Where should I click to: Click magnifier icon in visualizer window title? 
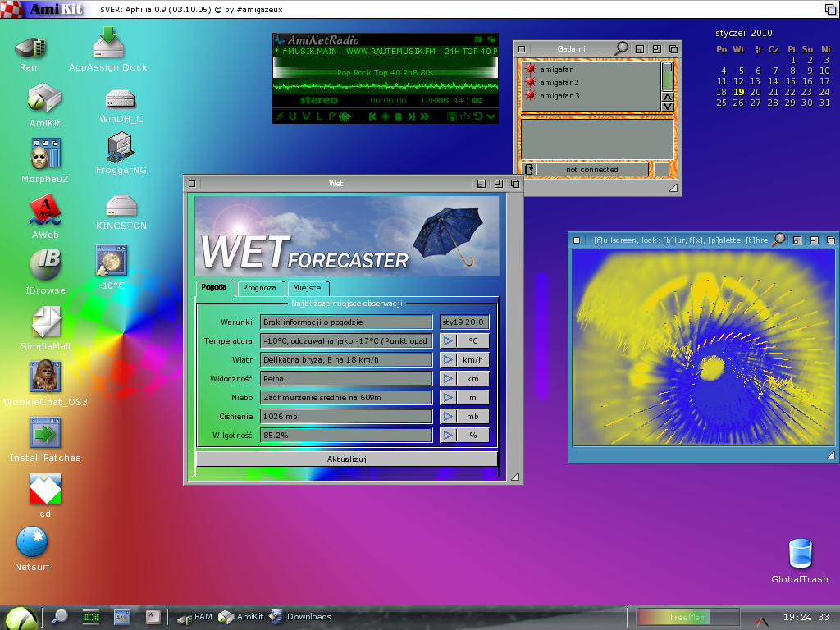coord(778,240)
